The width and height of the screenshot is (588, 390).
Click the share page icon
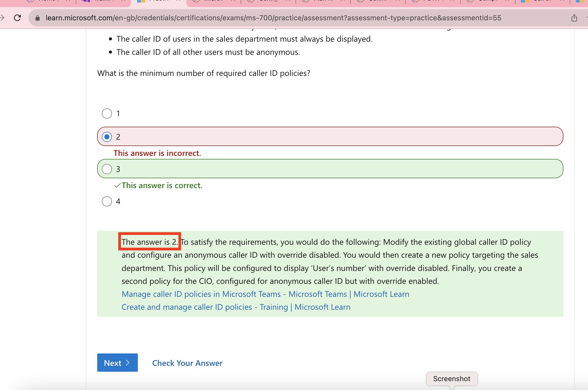coord(574,18)
